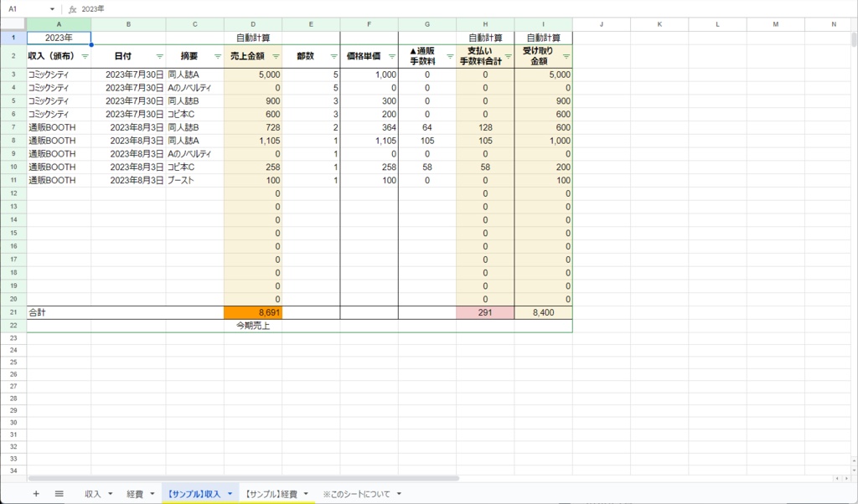Click the horizontal scroll right arrow
The image size is (858, 504).
coord(846,478)
